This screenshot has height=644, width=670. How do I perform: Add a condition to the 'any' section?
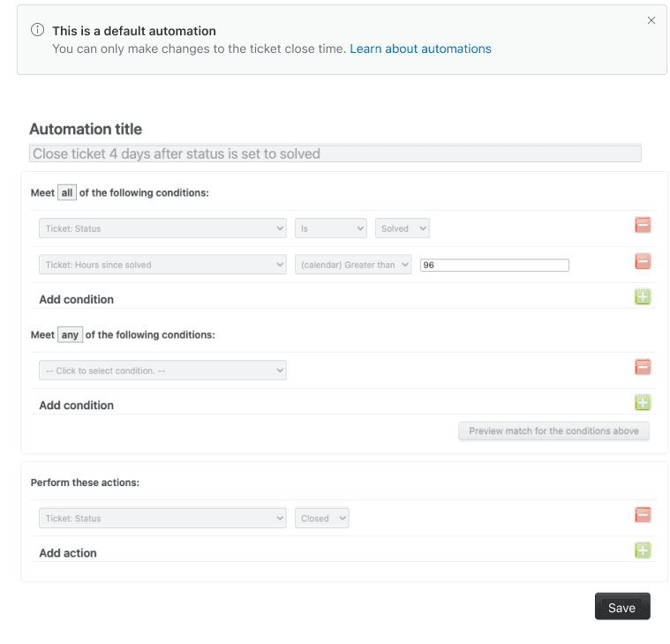tap(643, 402)
